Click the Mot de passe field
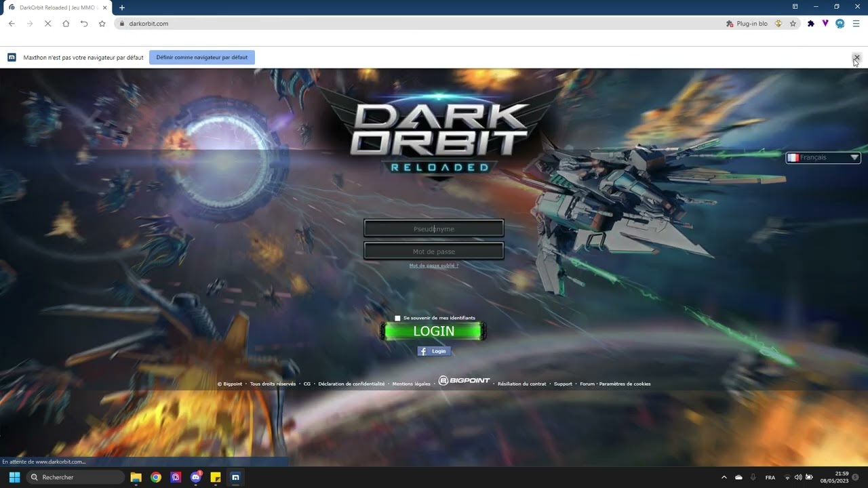Screen dimensions: 868x488 [x=434, y=251]
